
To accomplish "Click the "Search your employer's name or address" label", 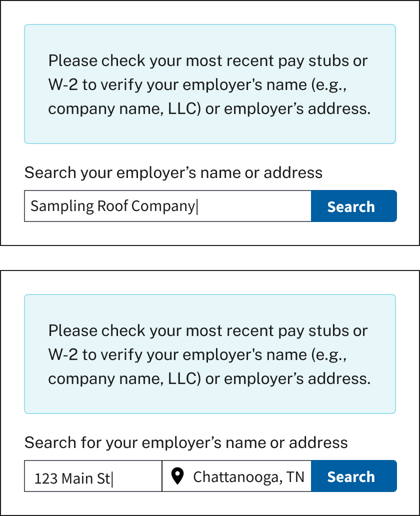I will [x=173, y=173].
